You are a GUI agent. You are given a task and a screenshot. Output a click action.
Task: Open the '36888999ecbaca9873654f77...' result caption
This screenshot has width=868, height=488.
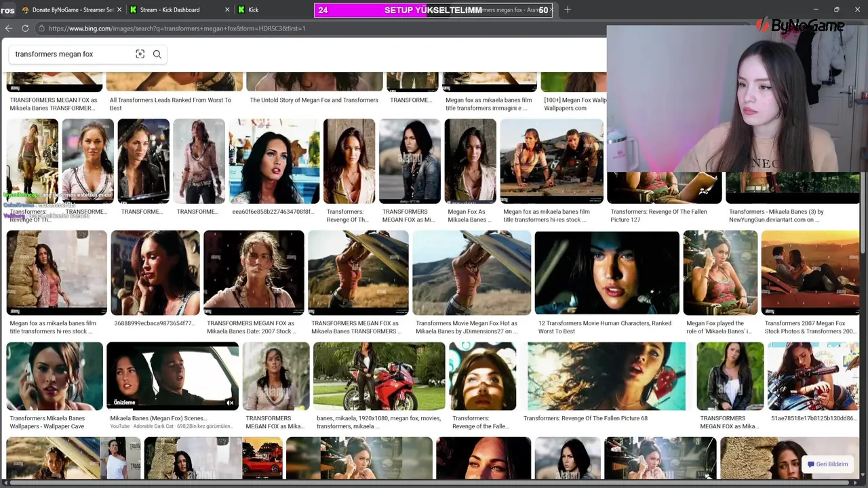tap(155, 323)
